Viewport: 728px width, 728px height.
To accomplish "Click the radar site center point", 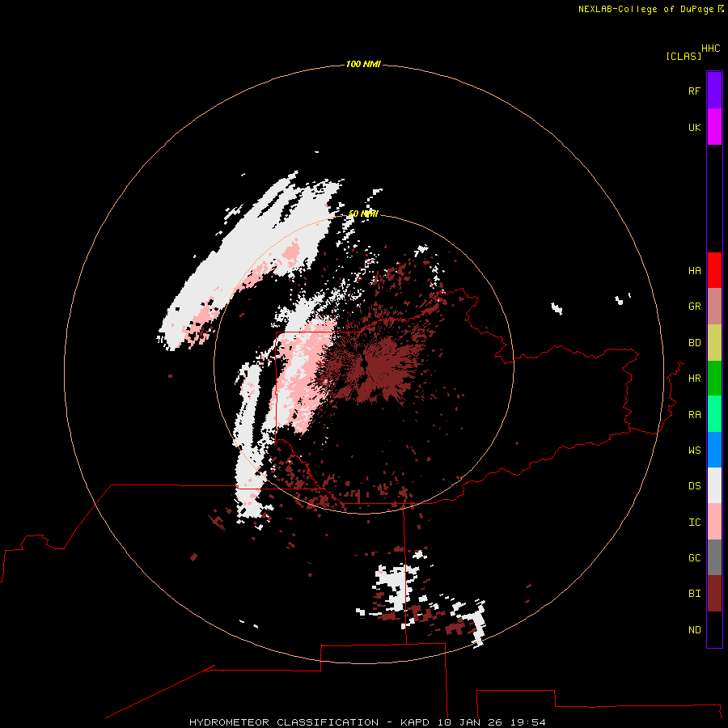I will (363, 365).
